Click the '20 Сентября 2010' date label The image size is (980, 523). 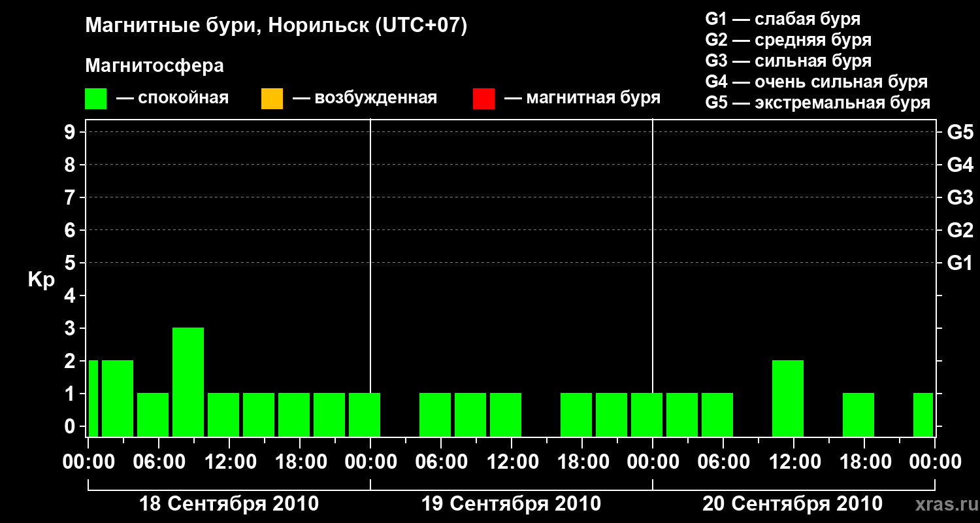pyautogui.click(x=792, y=504)
